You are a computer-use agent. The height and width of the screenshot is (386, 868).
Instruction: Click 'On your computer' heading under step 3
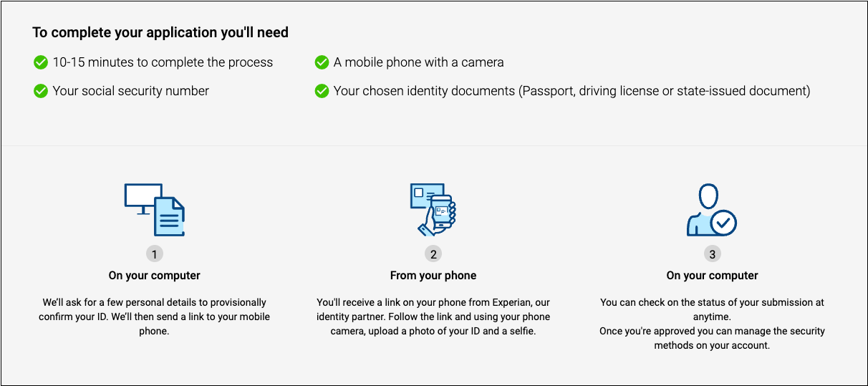[x=712, y=275]
